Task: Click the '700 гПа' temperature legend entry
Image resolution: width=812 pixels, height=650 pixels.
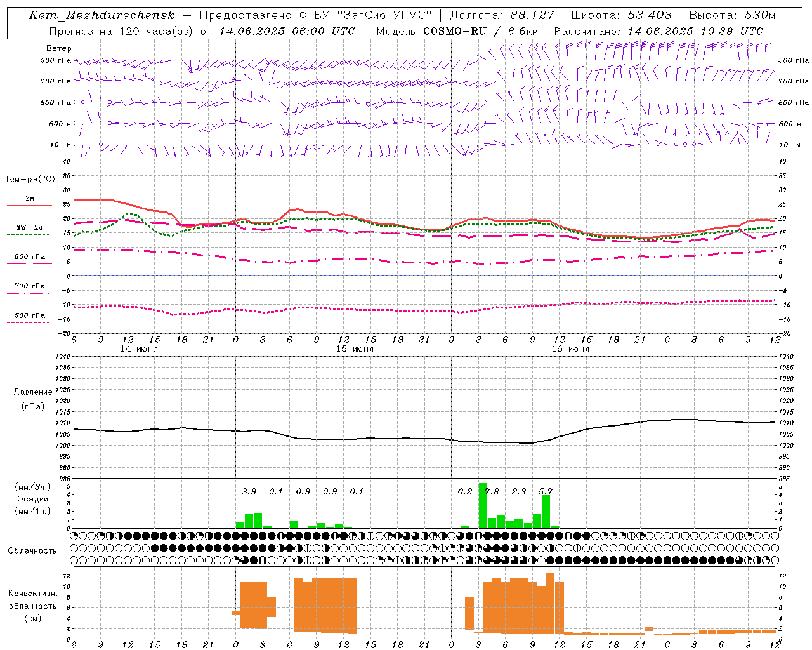Action: (30, 286)
